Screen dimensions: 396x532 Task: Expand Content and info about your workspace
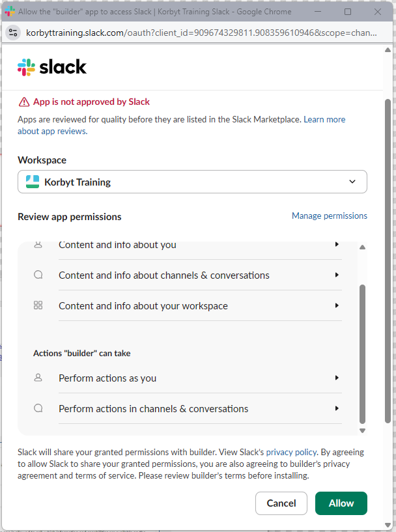200,305
